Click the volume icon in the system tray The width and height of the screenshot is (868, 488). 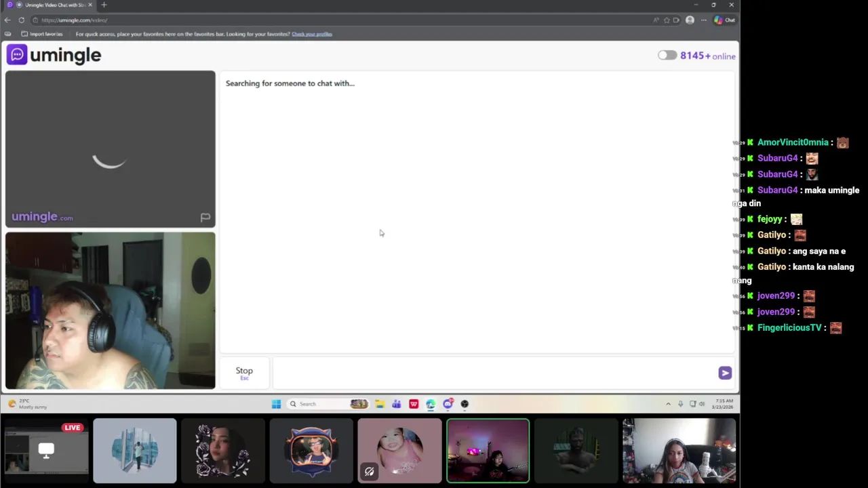point(702,404)
